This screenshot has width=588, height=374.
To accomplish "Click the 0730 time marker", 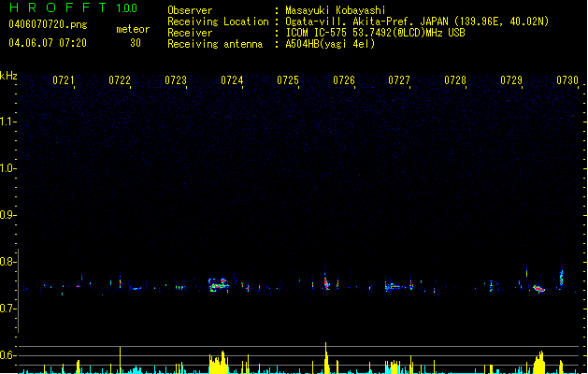I will click(567, 80).
